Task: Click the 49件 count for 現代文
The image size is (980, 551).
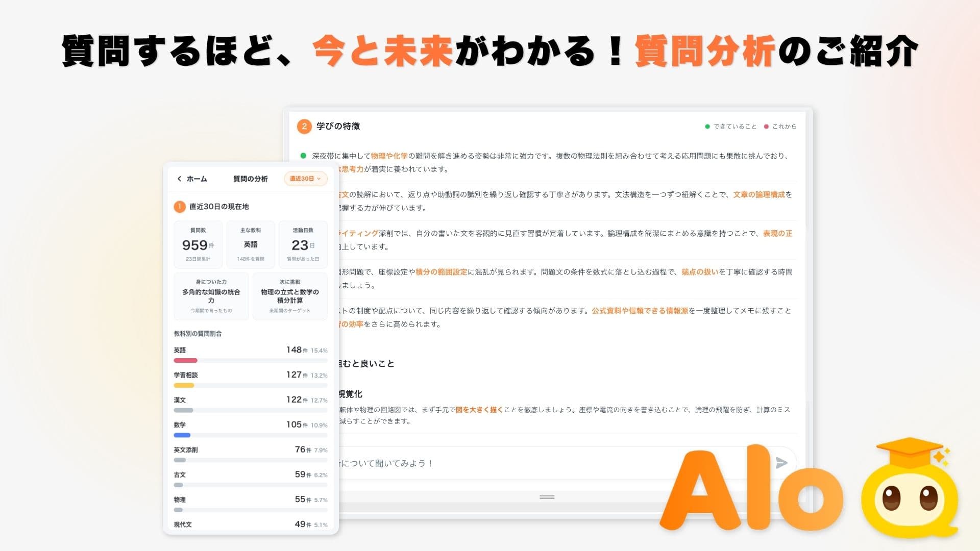Action: pyautogui.click(x=303, y=524)
